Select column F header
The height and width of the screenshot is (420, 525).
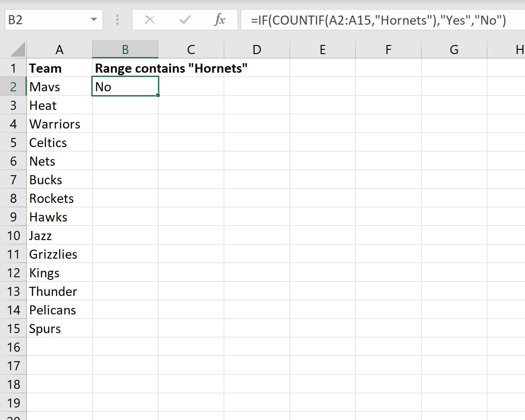pyautogui.click(x=388, y=49)
